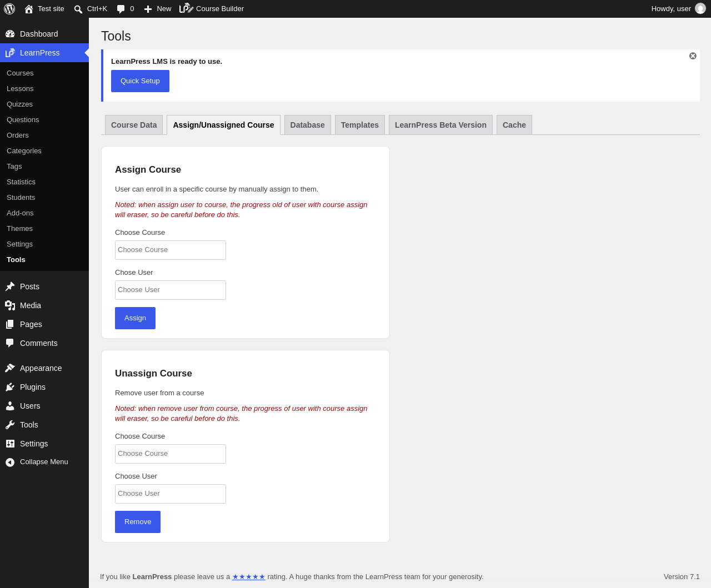The width and height of the screenshot is (711, 588).
Task: Click the Collapse Menu arrow icon
Action: click(x=10, y=462)
